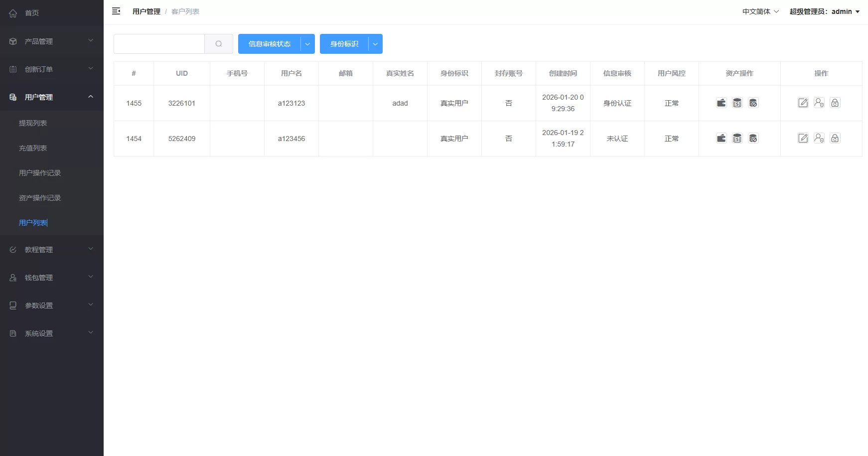Click the coins adjustment icon for user a123123
868x456 pixels.
[737, 103]
